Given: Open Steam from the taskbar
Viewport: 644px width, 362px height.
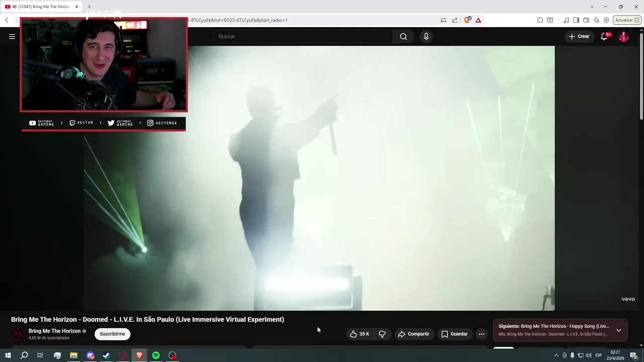Looking at the screenshot, I should 107,355.
